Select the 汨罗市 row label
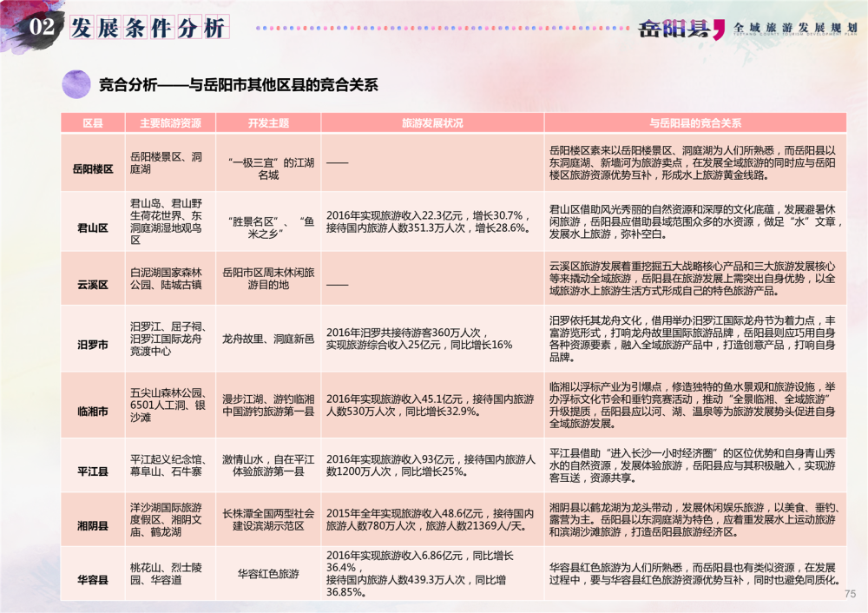The height and width of the screenshot is (613, 868). (x=93, y=344)
